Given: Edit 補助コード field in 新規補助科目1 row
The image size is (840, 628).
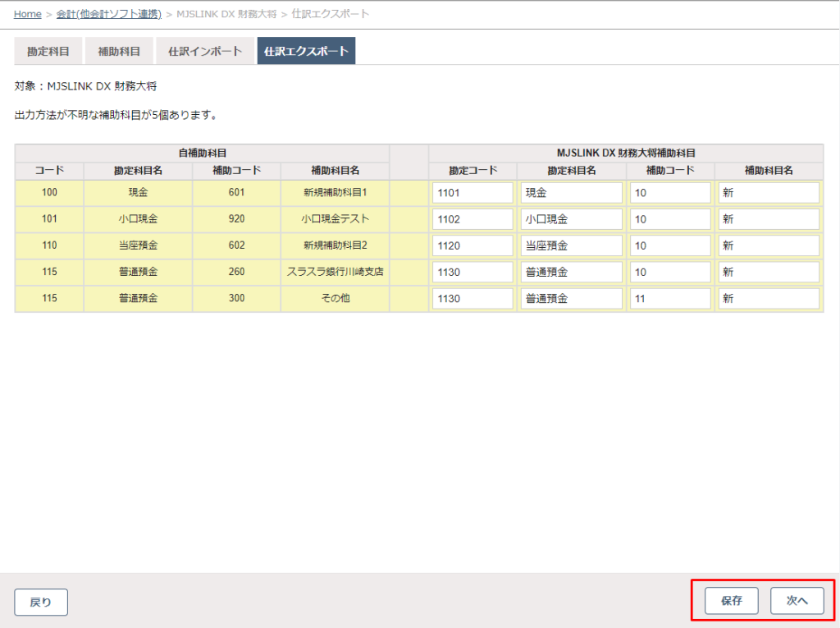Looking at the screenshot, I should 670,193.
